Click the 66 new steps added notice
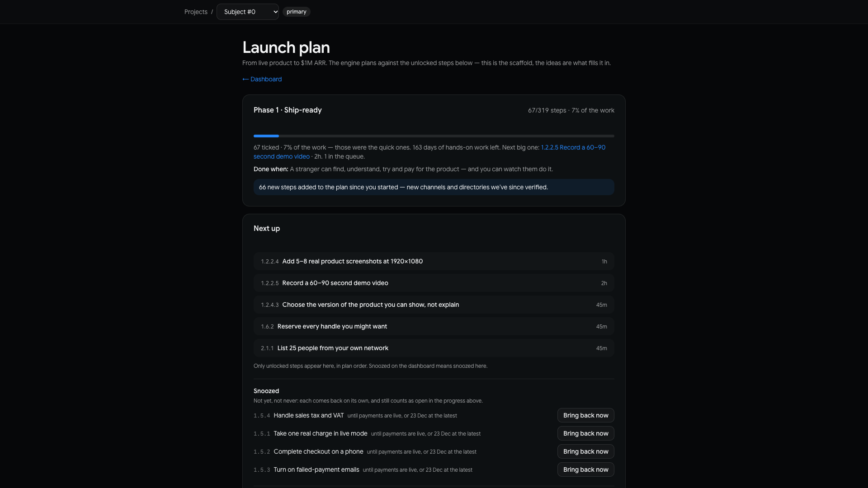Viewport: 868px width, 488px height. click(434, 187)
